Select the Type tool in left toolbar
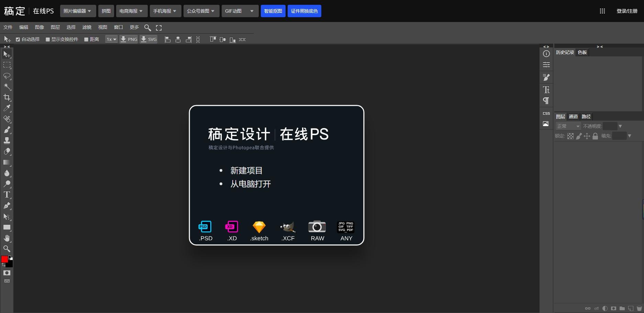 pyautogui.click(x=7, y=195)
